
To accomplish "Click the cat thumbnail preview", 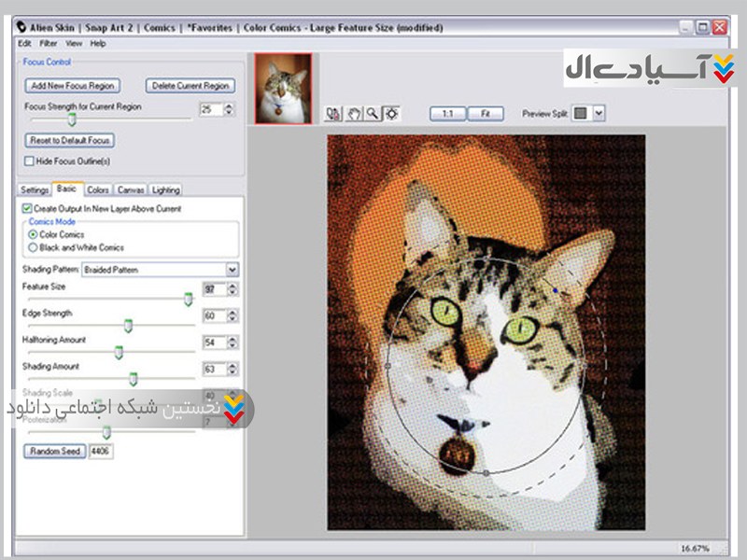I will [x=284, y=89].
